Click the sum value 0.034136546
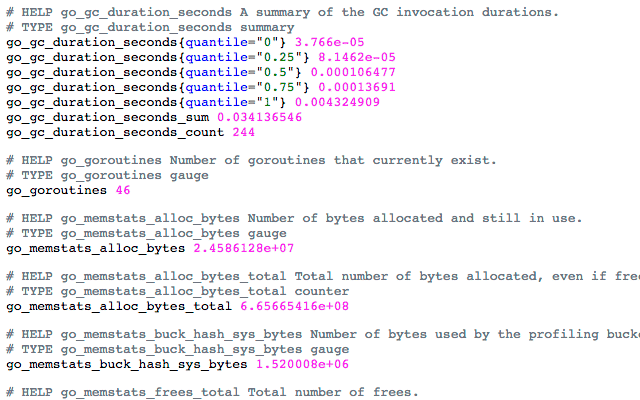The image size is (640, 400). 260,118
